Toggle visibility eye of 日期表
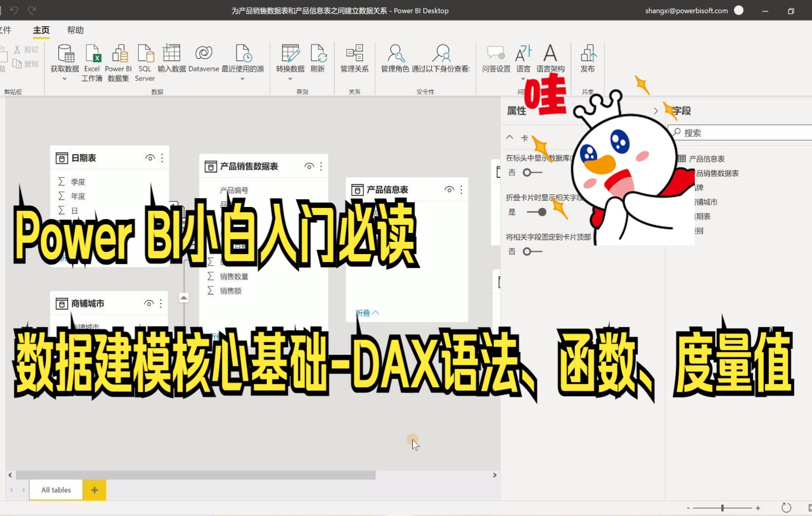This screenshot has width=812, height=516. 150,158
